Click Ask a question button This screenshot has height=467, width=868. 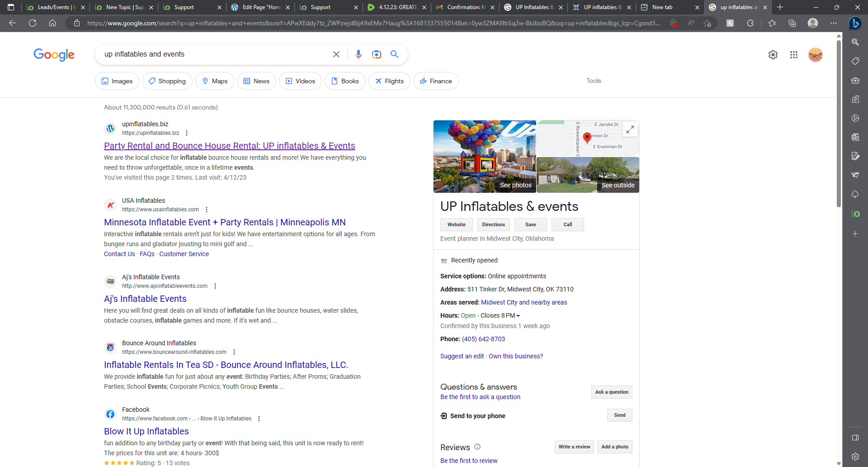pos(612,392)
